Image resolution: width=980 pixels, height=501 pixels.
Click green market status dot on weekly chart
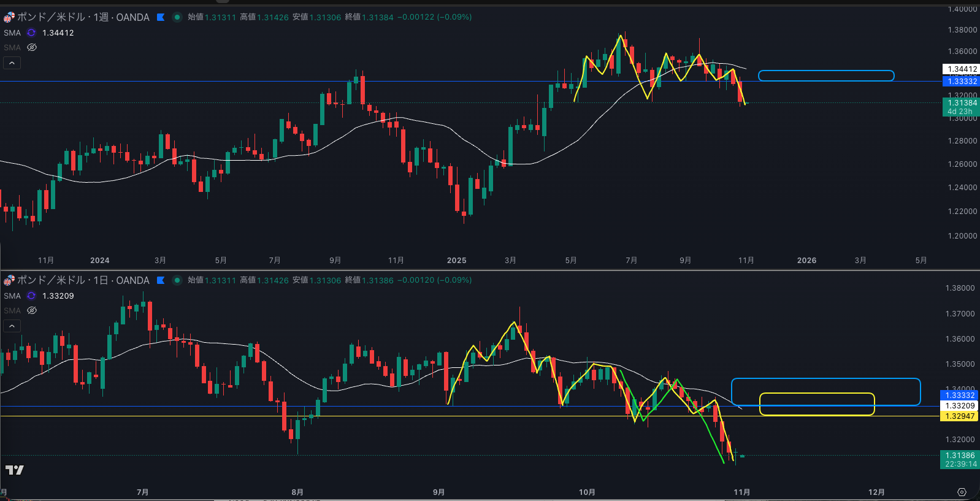(x=177, y=17)
